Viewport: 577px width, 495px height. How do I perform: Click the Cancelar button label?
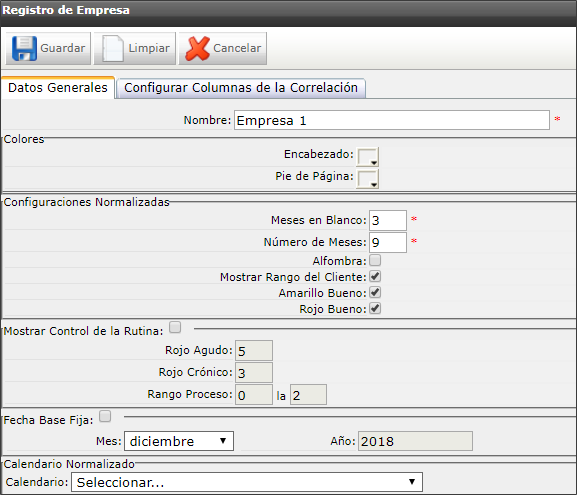[237, 48]
